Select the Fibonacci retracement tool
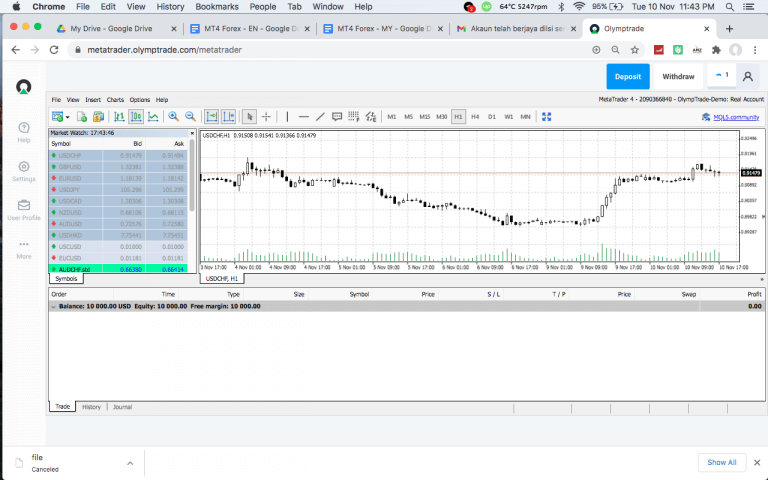768x480 pixels. (x=354, y=117)
